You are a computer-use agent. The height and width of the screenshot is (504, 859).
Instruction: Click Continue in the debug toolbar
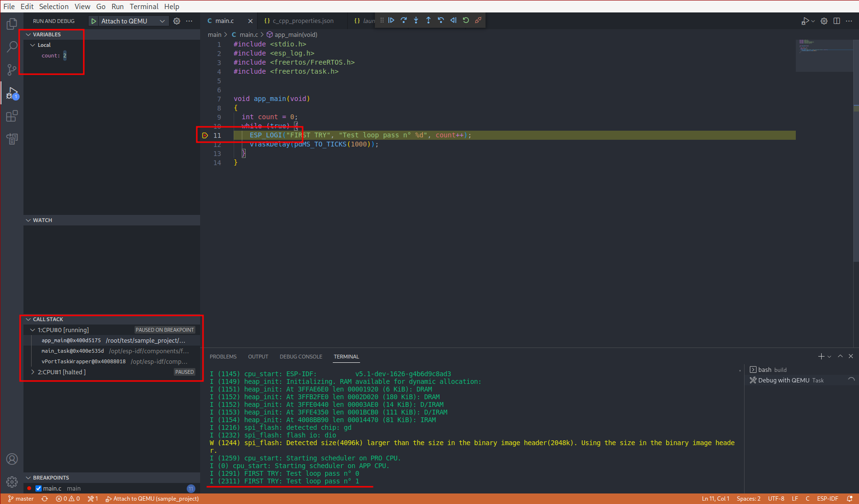tap(391, 20)
